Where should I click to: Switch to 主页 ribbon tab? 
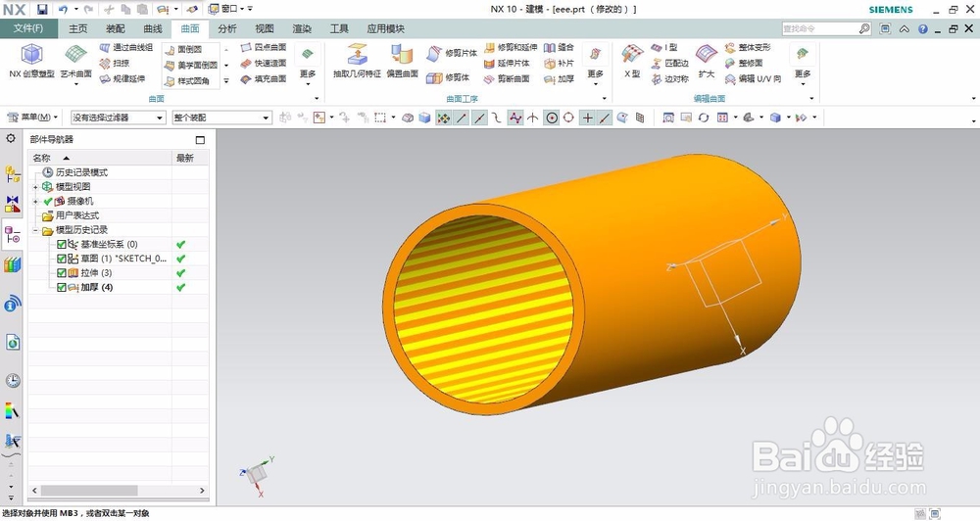point(78,28)
